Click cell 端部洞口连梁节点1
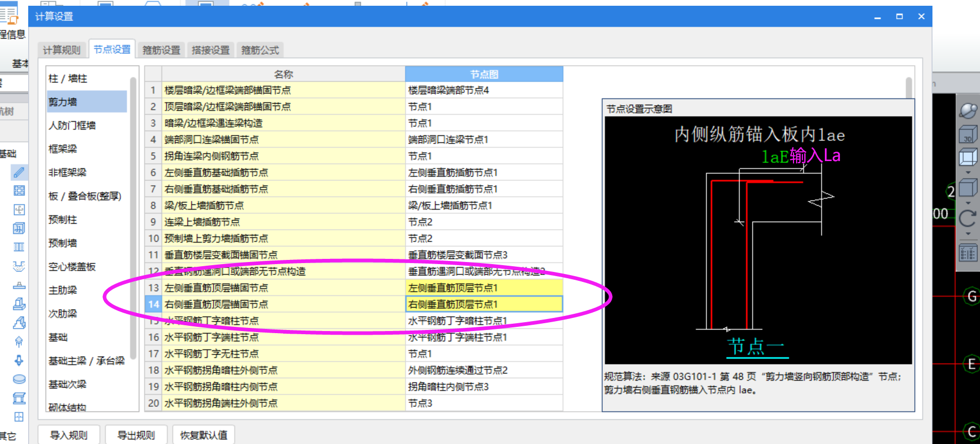Image resolution: width=980 pixels, height=444 pixels. 484,140
